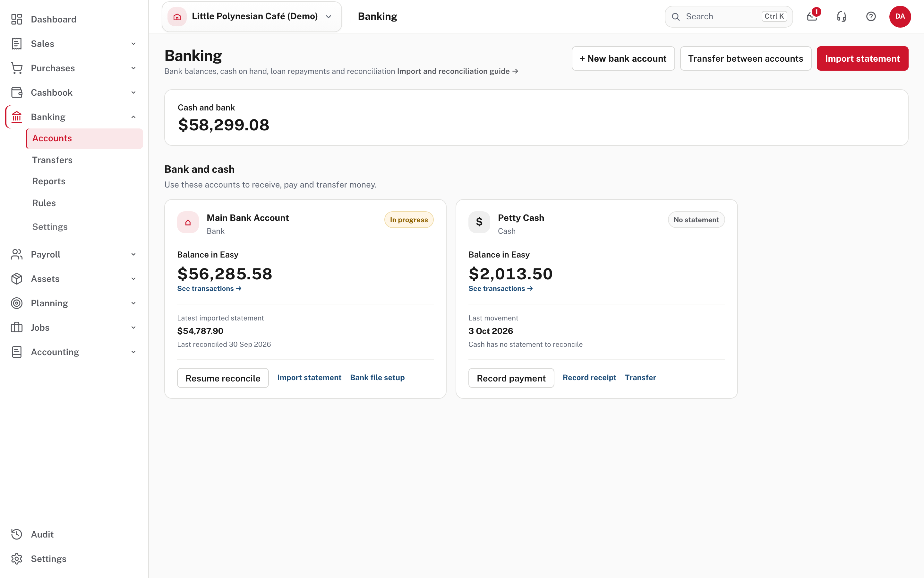The height and width of the screenshot is (578, 924).
Task: Expand the Sales menu chevron
Action: click(x=133, y=44)
